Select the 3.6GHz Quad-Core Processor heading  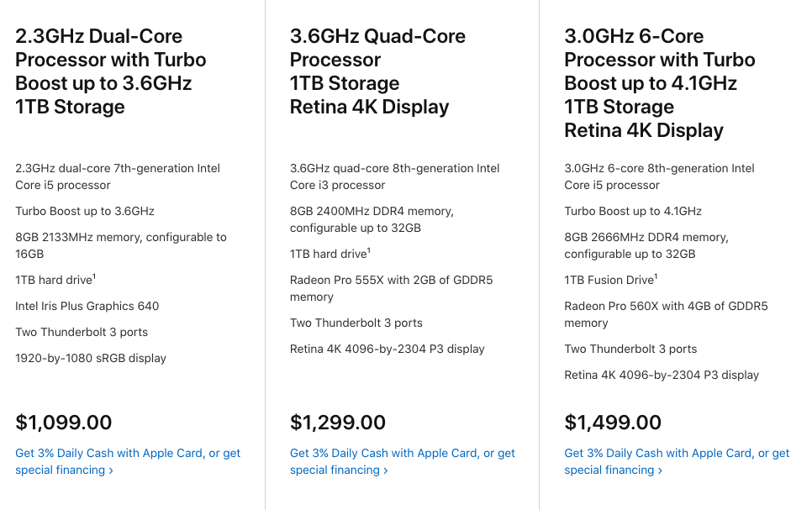coord(377,71)
